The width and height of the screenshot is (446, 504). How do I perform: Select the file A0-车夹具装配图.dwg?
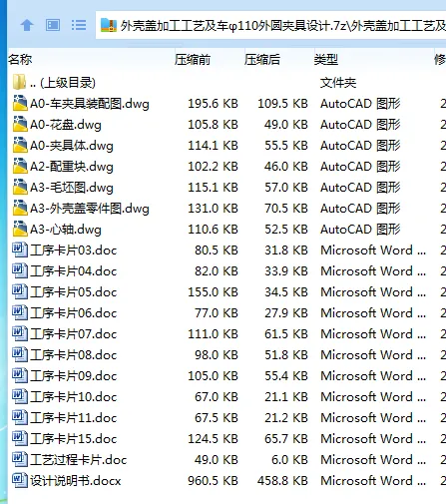[90, 104]
